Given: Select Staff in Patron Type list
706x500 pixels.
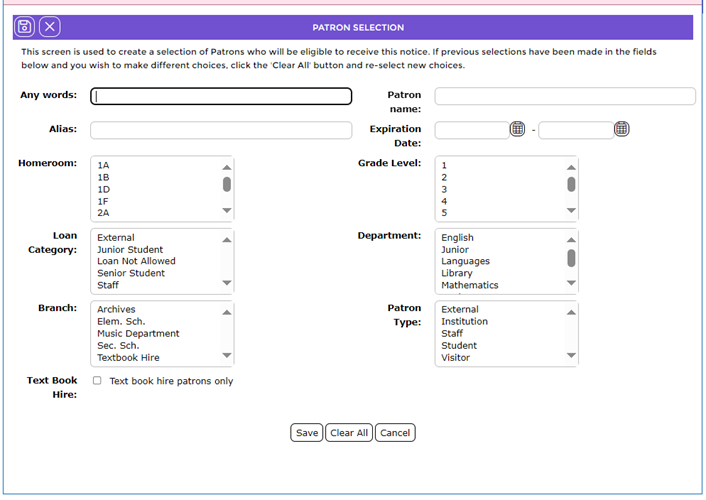Looking at the screenshot, I should pos(452,334).
